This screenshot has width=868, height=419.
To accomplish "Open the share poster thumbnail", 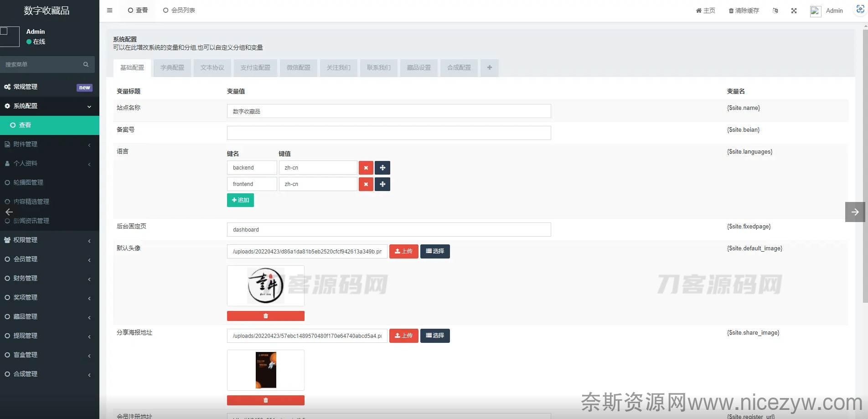I will 265,370.
